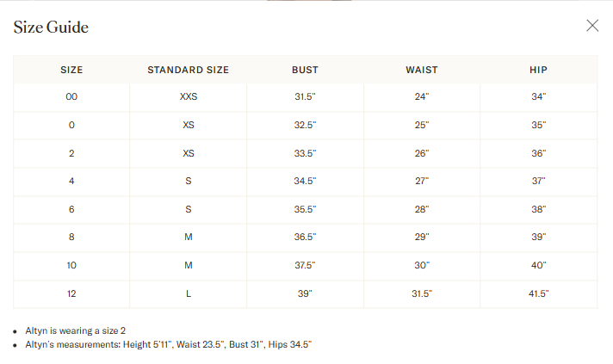The width and height of the screenshot is (613, 364).
Task: Click the 25" waist measurement
Action: (422, 126)
